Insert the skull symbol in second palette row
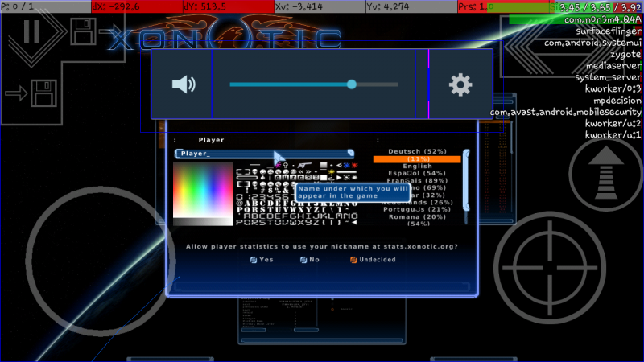The image size is (644, 362). click(254, 171)
